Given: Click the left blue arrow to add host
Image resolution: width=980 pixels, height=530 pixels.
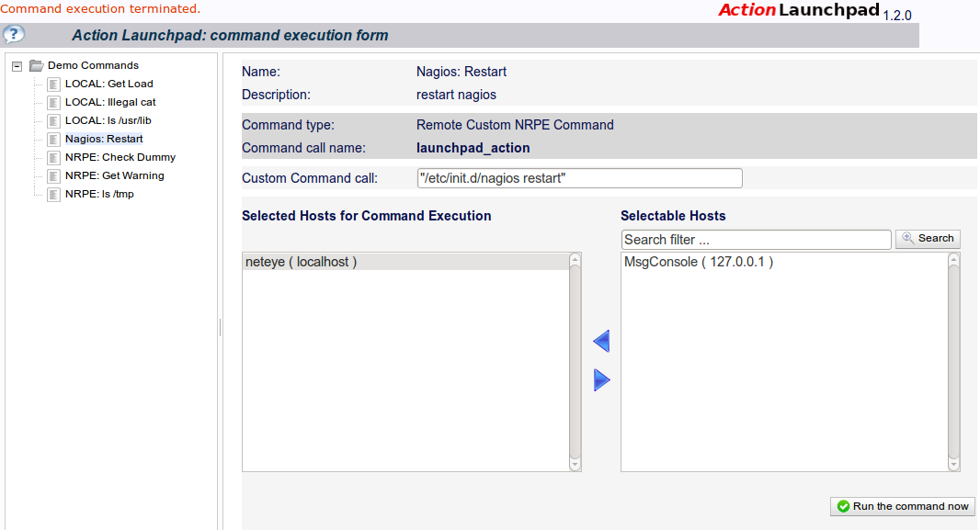Looking at the screenshot, I should [x=601, y=342].
